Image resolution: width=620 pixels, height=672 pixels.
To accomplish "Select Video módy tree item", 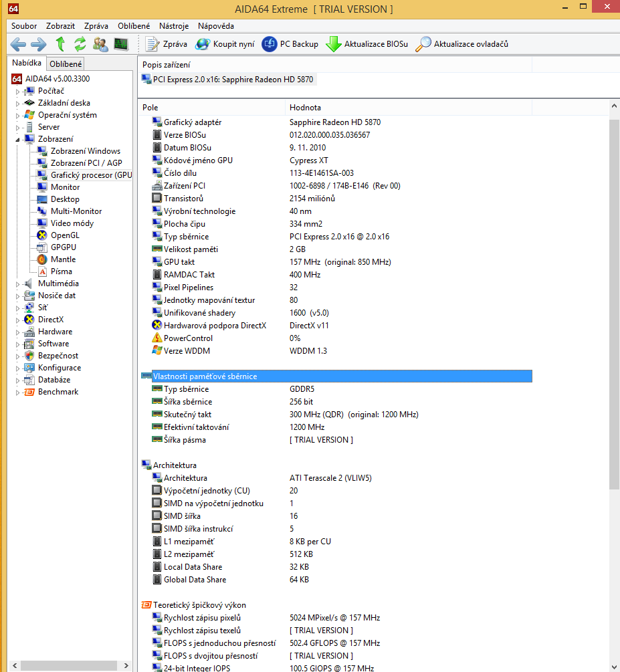I will (x=72, y=223).
